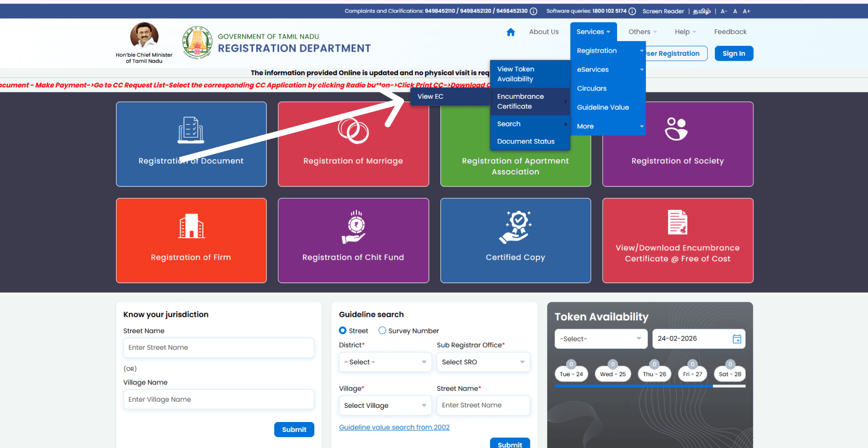
Task: Choose the Tue - 24 date chip
Action: 571,374
